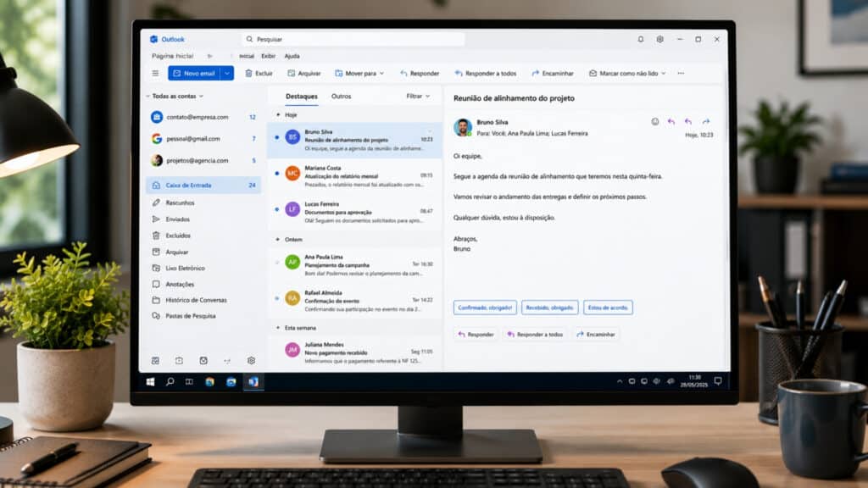Open Rafael Almeida's Confirmação do evento email
This screenshot has height=488, width=868.
(x=355, y=301)
